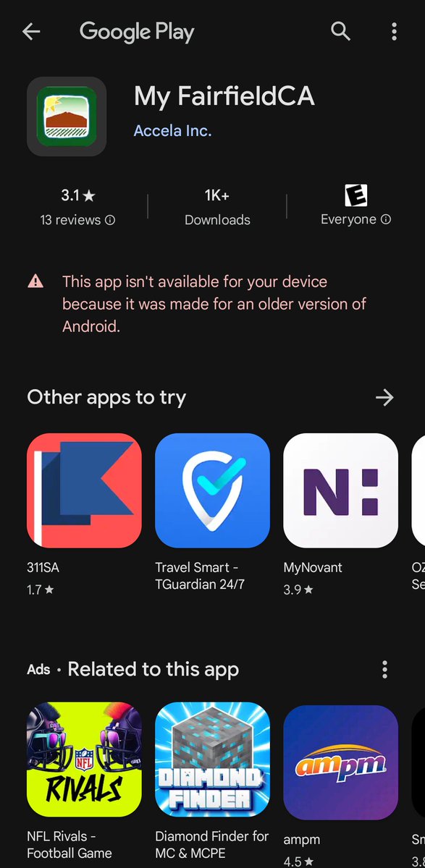Tap the warning triangle icon
Viewport: 425px width, 868px height.
tap(35, 281)
